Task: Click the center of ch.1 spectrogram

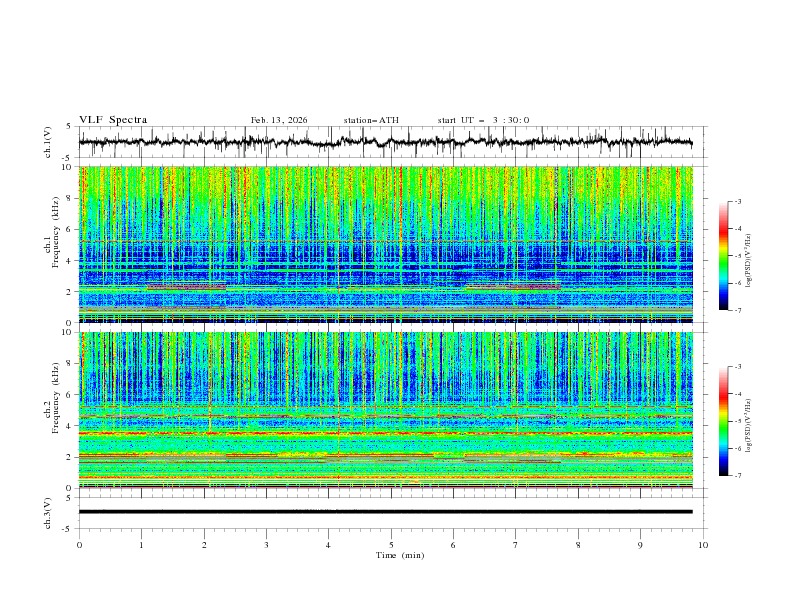Action: [x=390, y=244]
